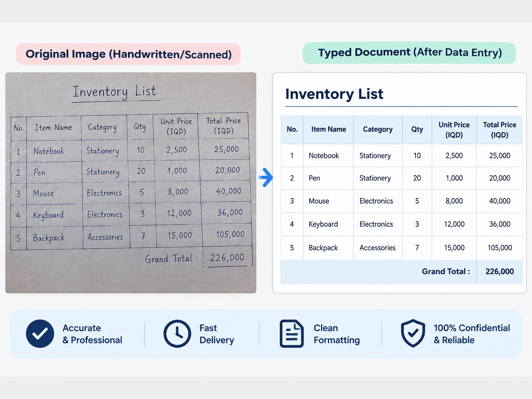
Task: Click Clean Formatting text
Action: 337,334
